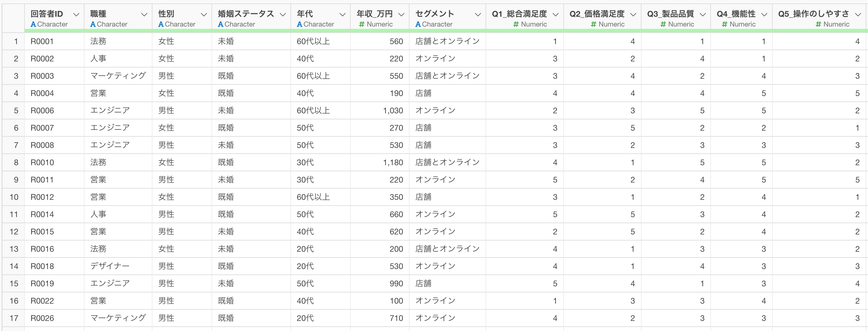Expand the 性別 column header menu
The height and width of the screenshot is (331, 868).
tap(204, 14)
